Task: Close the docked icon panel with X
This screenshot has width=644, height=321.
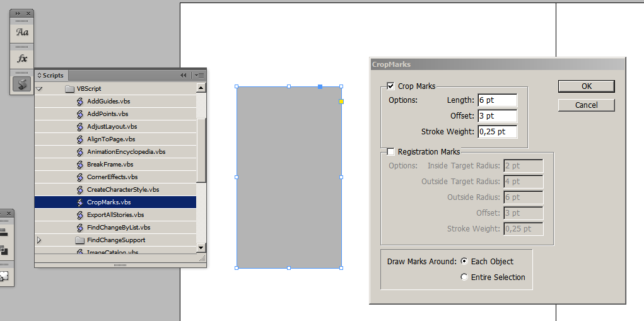Action: [28, 13]
